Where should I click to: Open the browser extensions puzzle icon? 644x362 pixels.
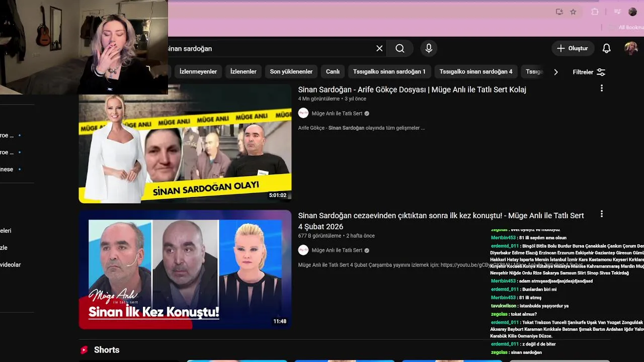(x=595, y=12)
